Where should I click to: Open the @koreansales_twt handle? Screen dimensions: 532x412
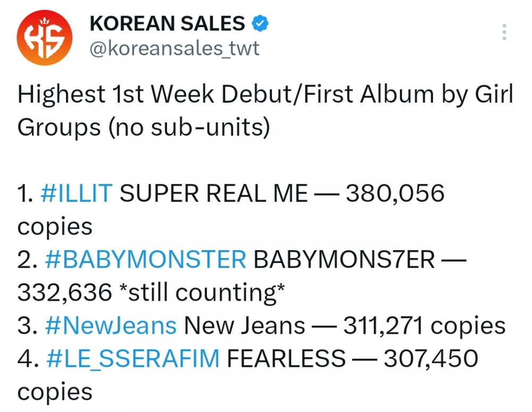point(174,48)
